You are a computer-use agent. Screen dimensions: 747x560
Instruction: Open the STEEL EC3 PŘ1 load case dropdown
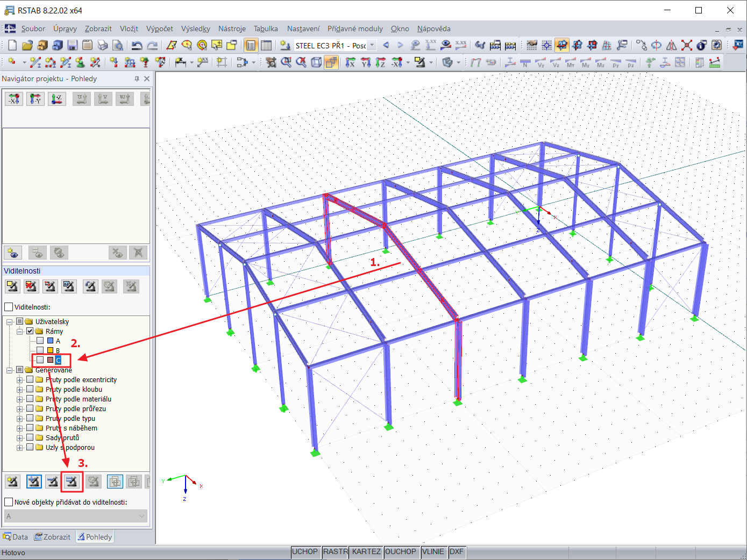pos(372,46)
